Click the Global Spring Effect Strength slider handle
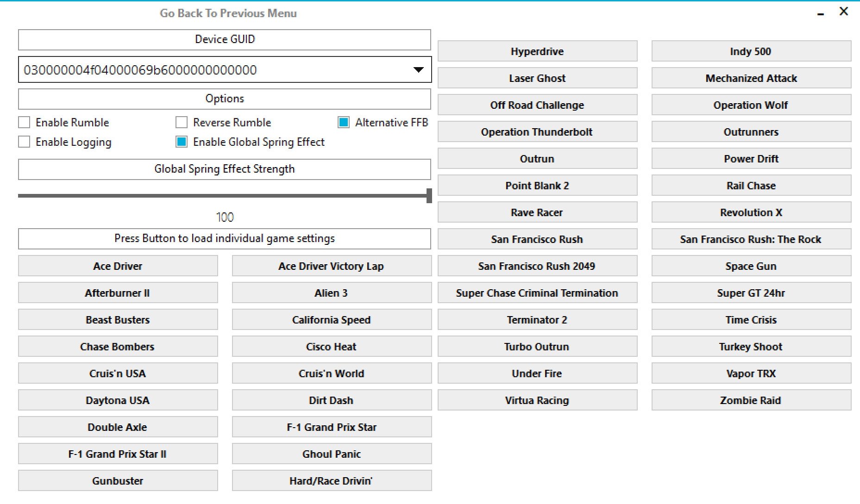Image resolution: width=860 pixels, height=504 pixels. (x=429, y=196)
